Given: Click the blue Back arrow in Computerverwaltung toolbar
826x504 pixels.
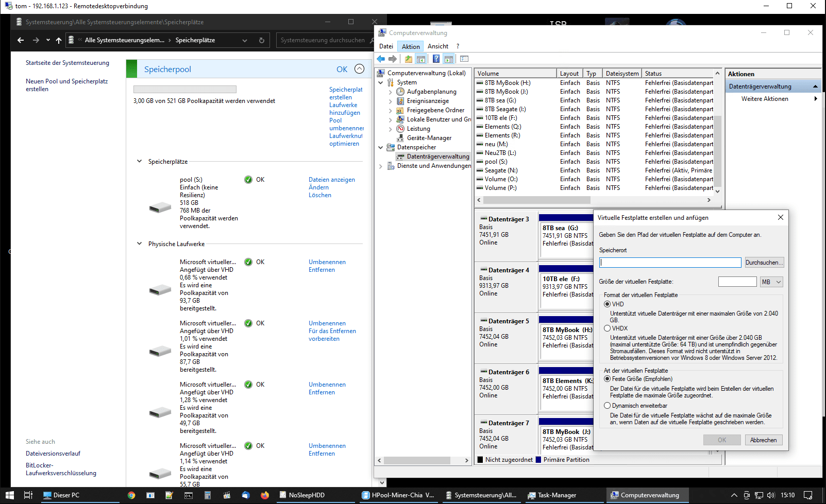Looking at the screenshot, I should [x=381, y=59].
